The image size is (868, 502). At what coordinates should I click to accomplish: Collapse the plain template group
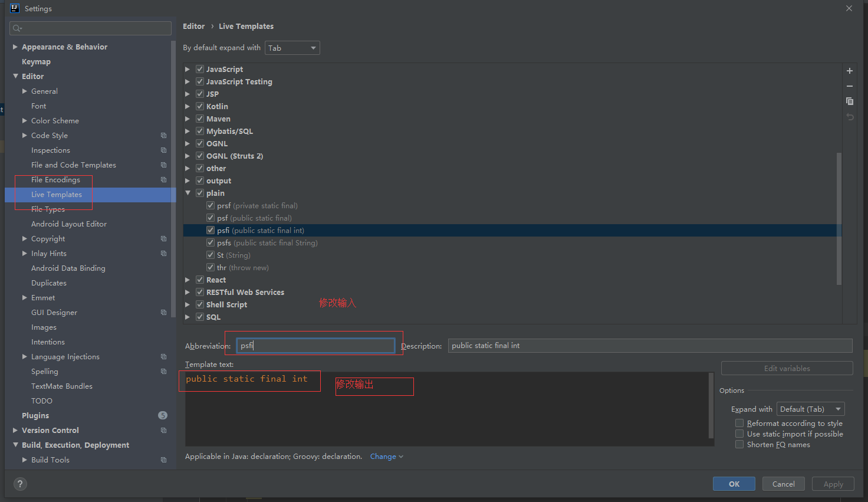click(188, 193)
